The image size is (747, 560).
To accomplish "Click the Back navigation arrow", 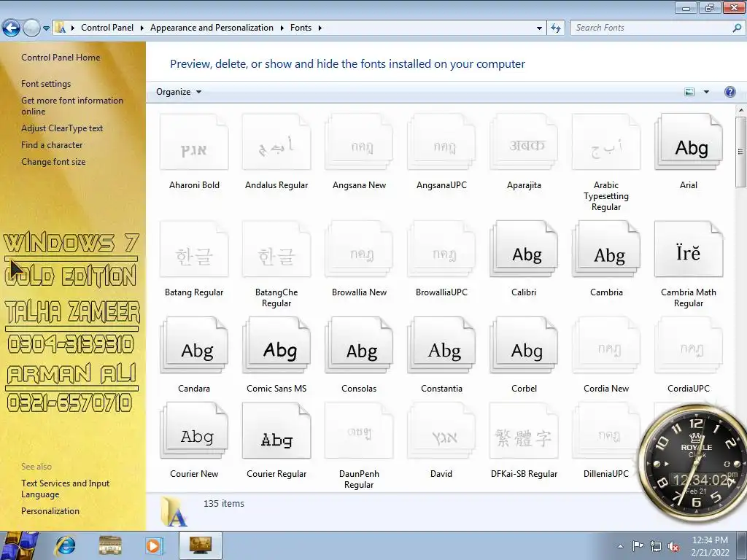I will 12,28.
